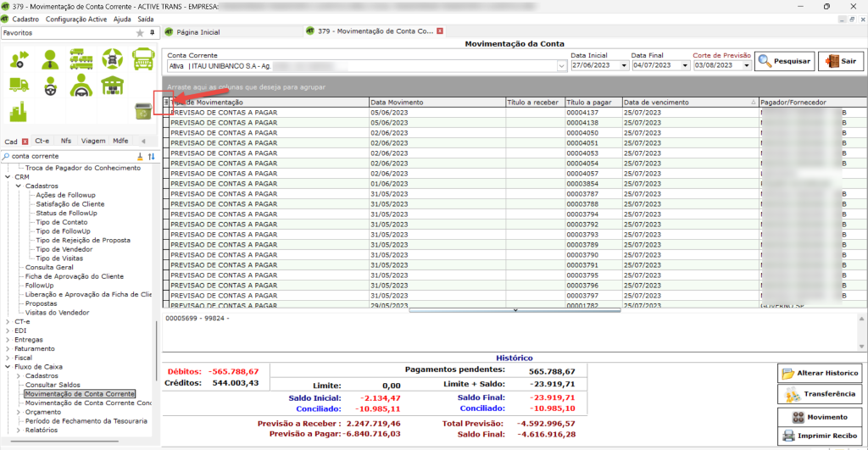This screenshot has width=868, height=450.
Task: Select the row with título 00003854
Action: [515, 184]
